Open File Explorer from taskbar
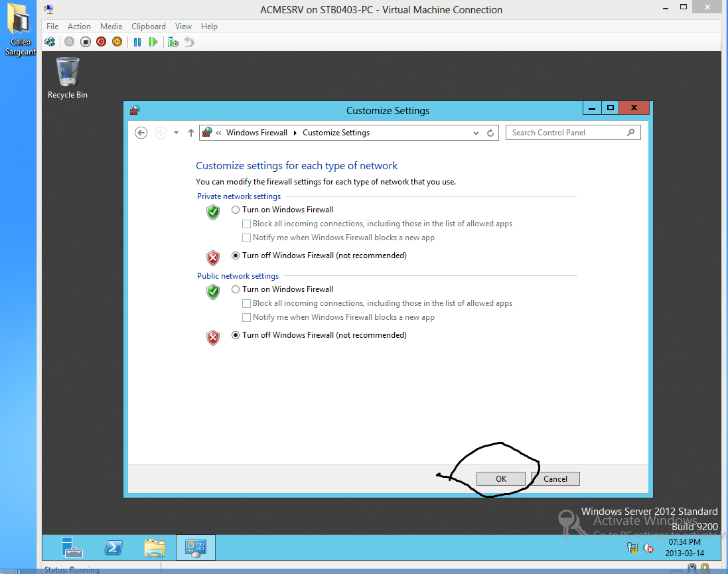The height and width of the screenshot is (574, 728). coord(155,548)
